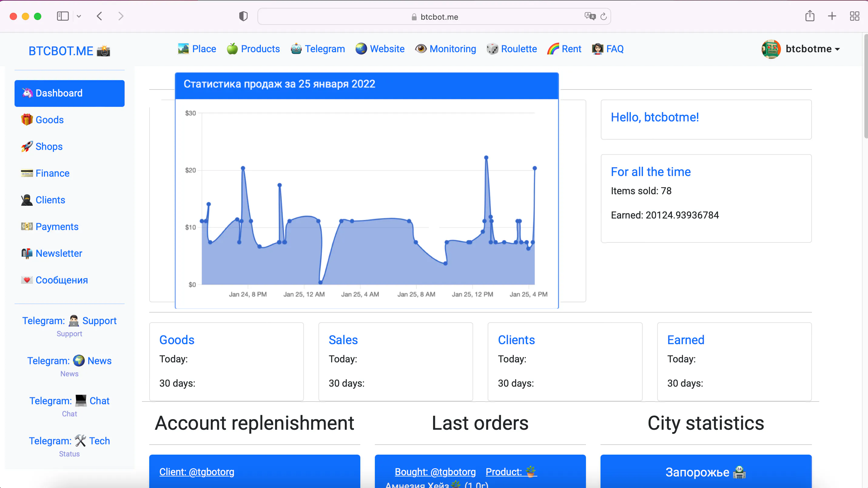Open the BTCBOT.ME logo link
The height and width of the screenshot is (488, 868).
69,51
